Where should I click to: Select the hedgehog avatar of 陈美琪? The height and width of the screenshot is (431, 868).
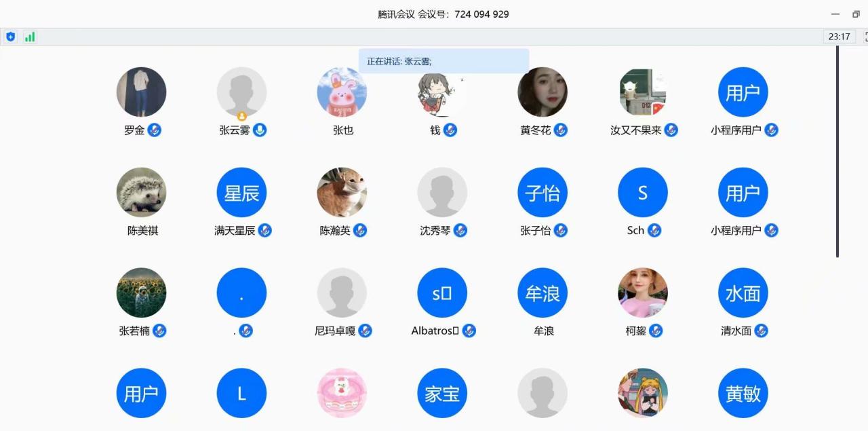(x=141, y=192)
